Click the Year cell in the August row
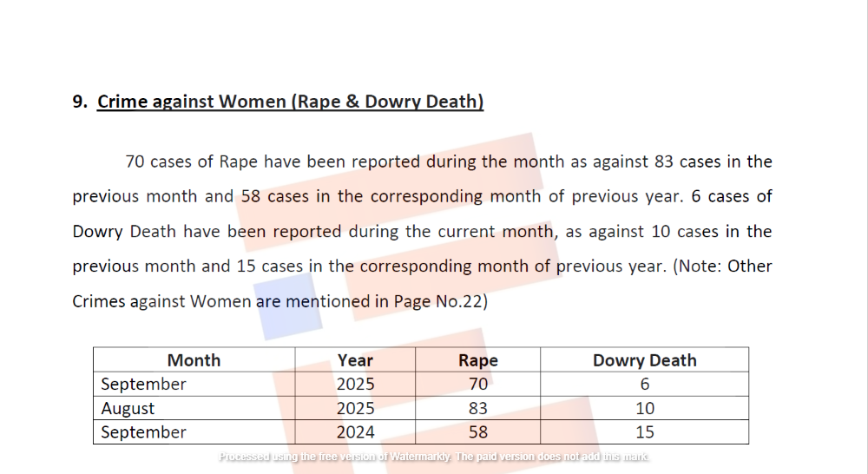 (355, 408)
